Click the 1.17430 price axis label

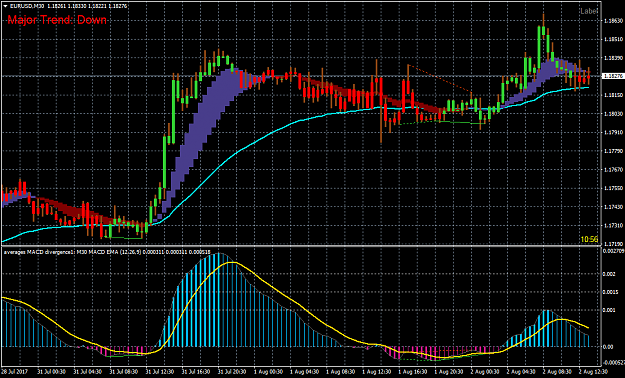pyautogui.click(x=613, y=207)
